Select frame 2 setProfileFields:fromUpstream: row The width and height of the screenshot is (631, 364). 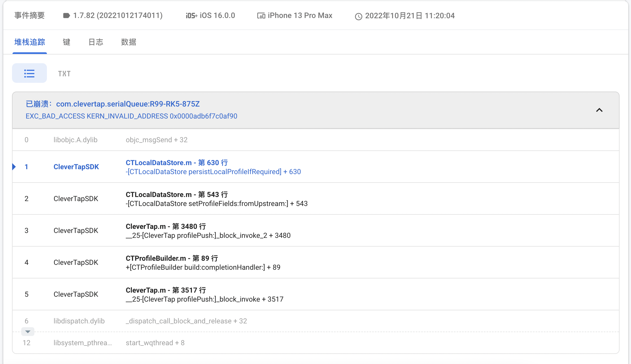pyautogui.click(x=217, y=203)
